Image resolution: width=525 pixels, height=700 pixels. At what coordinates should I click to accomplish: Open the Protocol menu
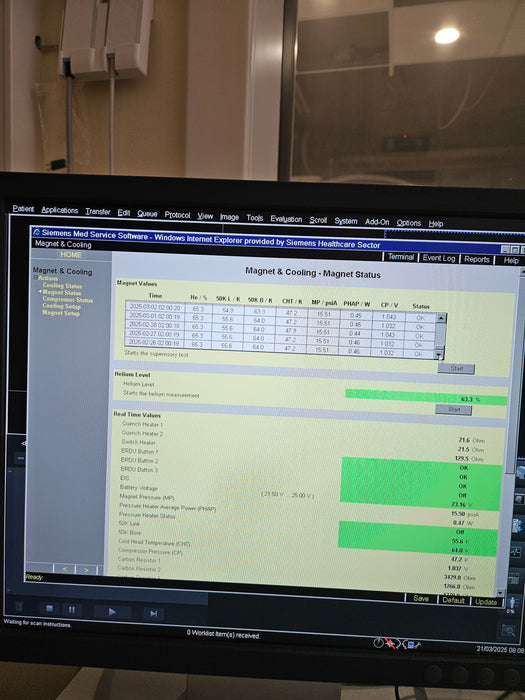pyautogui.click(x=177, y=215)
